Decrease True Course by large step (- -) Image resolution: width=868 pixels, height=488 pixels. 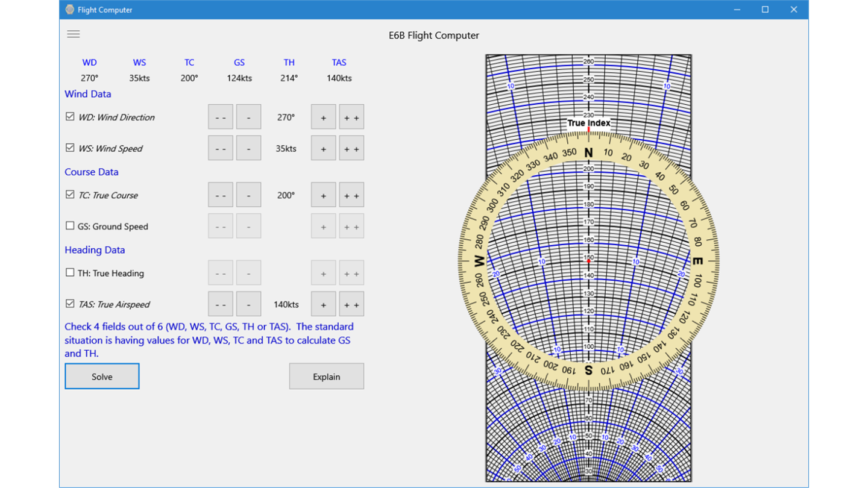pos(221,195)
